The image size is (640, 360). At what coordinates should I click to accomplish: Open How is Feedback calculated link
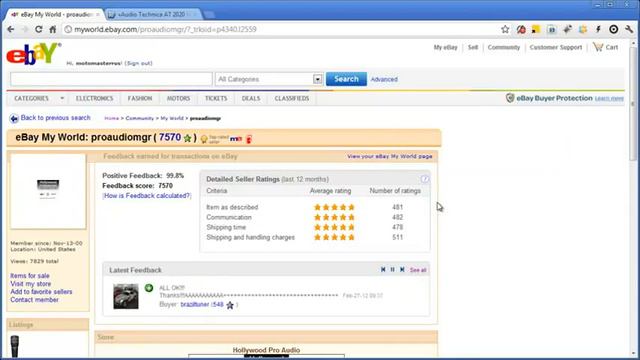[147, 196]
